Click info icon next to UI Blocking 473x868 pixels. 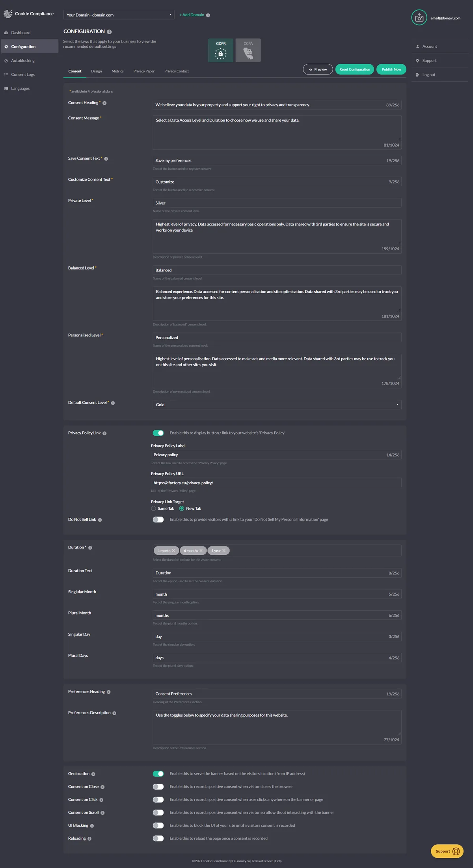[92, 826]
